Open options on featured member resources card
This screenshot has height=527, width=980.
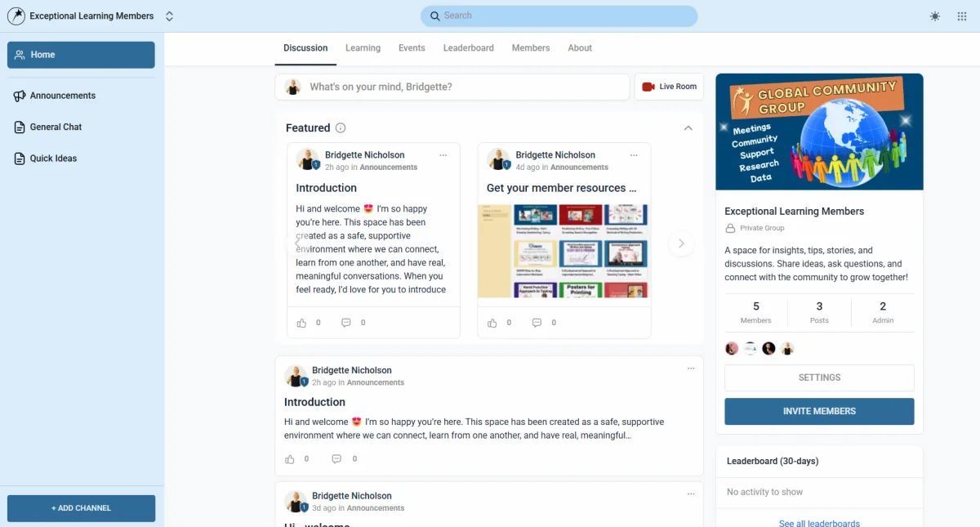pyautogui.click(x=634, y=155)
